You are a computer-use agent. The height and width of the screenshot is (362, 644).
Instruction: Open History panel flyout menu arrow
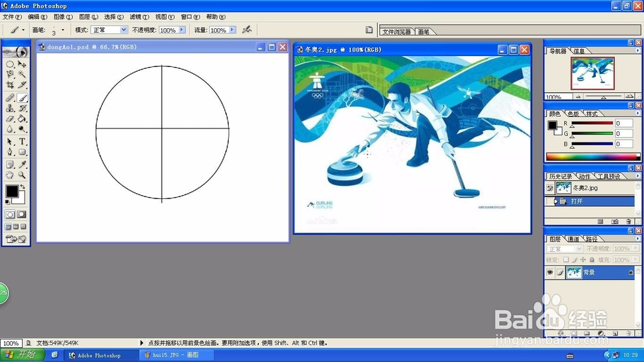(638, 176)
